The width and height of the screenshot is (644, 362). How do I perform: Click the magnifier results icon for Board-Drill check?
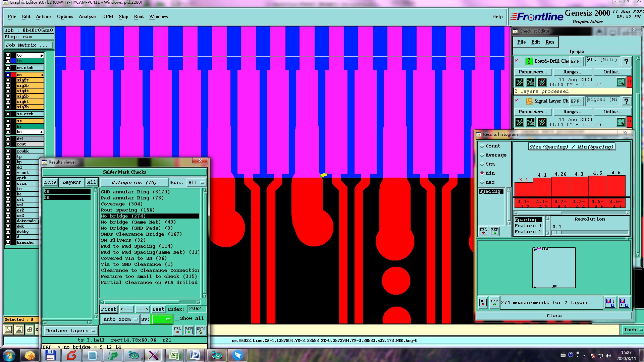pyautogui.click(x=621, y=82)
